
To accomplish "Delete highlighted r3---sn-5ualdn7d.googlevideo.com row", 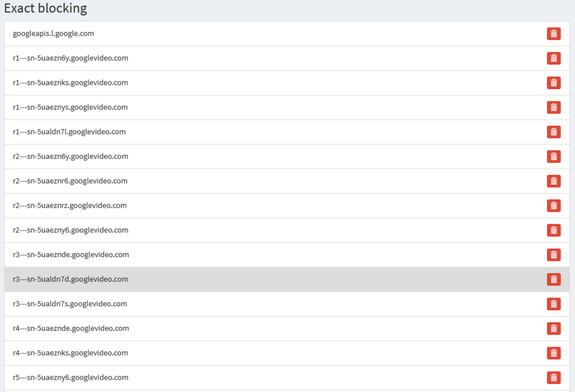I will 554,279.
